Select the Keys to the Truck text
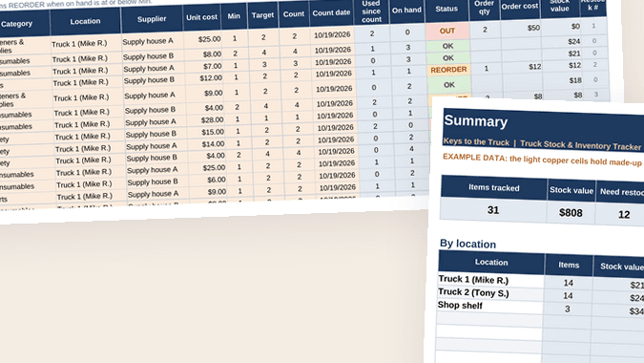This screenshot has height=363, width=644. [x=476, y=141]
